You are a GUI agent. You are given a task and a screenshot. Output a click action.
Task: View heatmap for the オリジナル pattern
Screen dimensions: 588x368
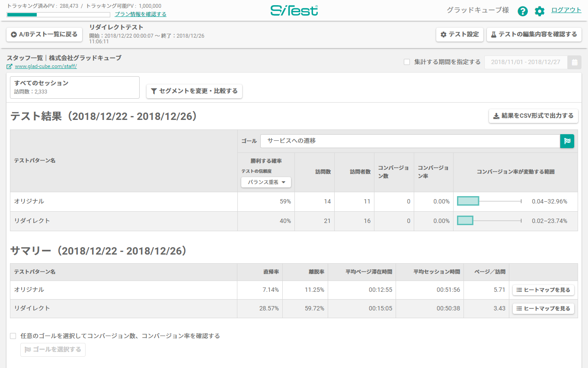543,290
